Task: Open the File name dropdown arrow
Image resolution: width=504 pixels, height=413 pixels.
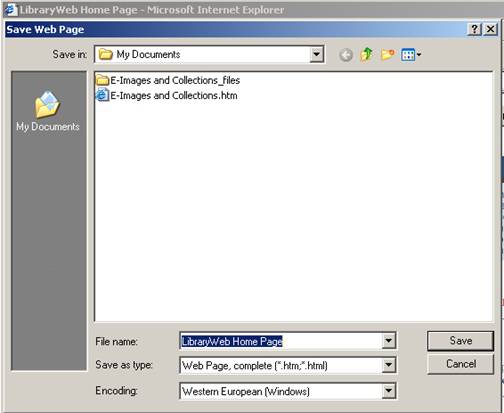Action: pyautogui.click(x=388, y=341)
